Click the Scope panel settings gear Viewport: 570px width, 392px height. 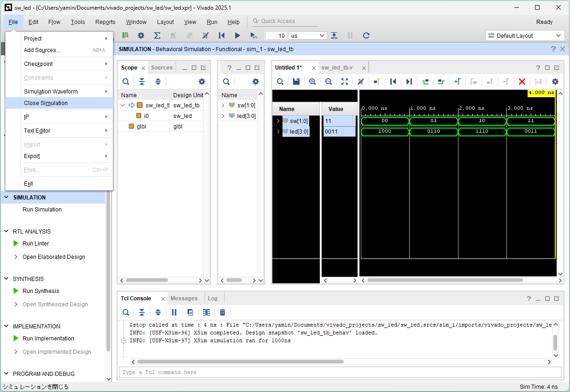pyautogui.click(x=201, y=82)
